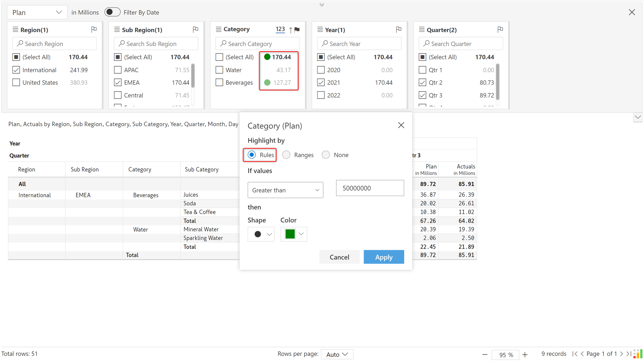644x362 pixels.
Task: Open the Plan measure dropdown
Action: tap(37, 12)
